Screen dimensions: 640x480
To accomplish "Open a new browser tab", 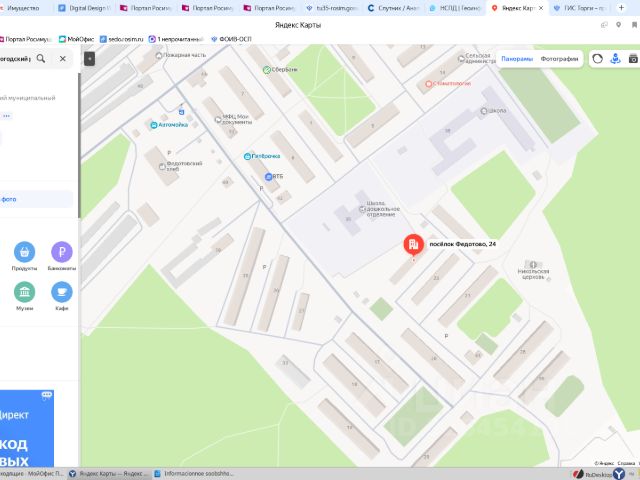I will 621,8.
